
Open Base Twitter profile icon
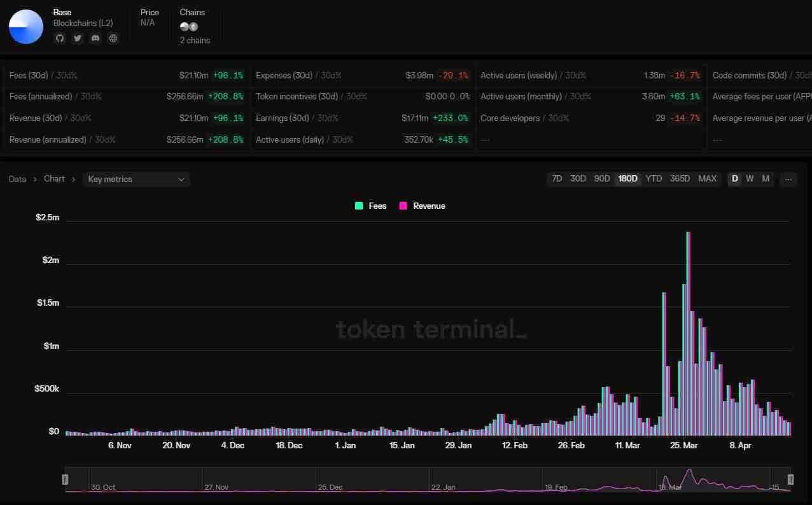pos(78,38)
